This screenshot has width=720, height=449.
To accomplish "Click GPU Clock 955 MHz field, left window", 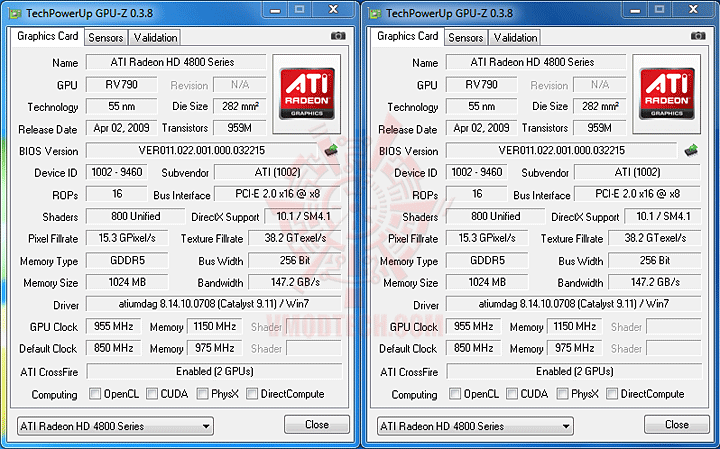I will pos(113,326).
